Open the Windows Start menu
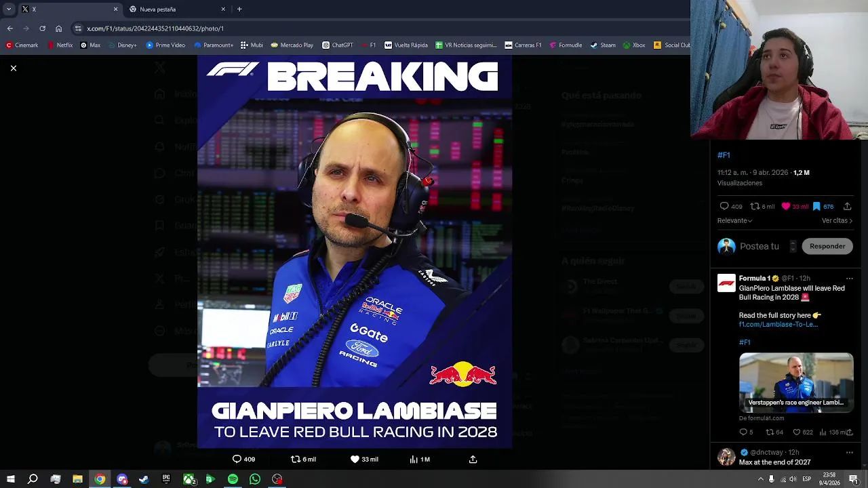868x488 pixels. (x=10, y=479)
